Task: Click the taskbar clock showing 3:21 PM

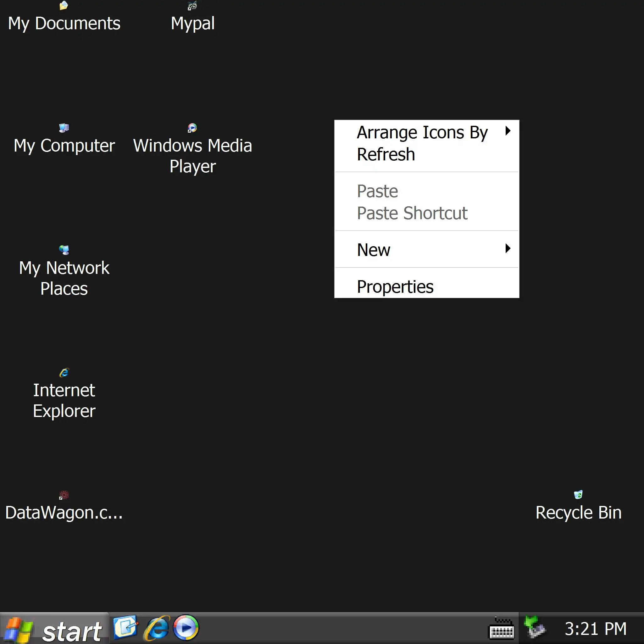Action: click(x=595, y=629)
